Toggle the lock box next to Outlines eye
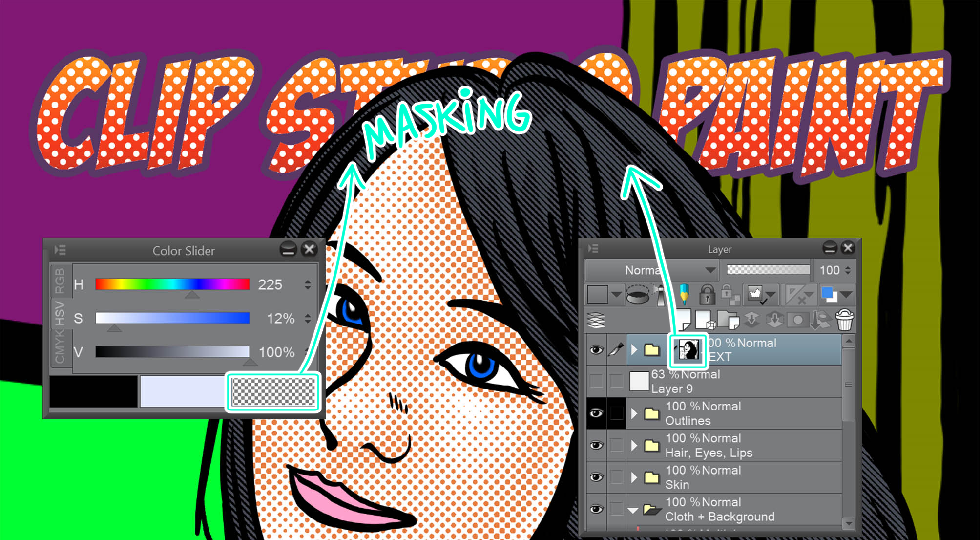980x540 pixels. (x=616, y=413)
